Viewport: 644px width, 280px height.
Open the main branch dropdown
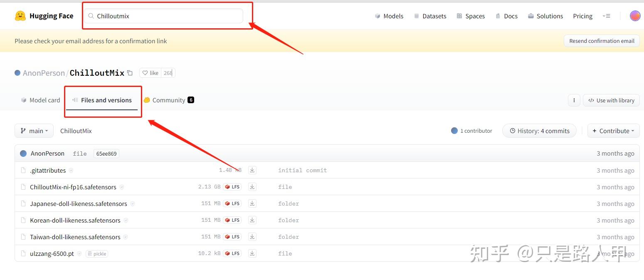pos(34,131)
